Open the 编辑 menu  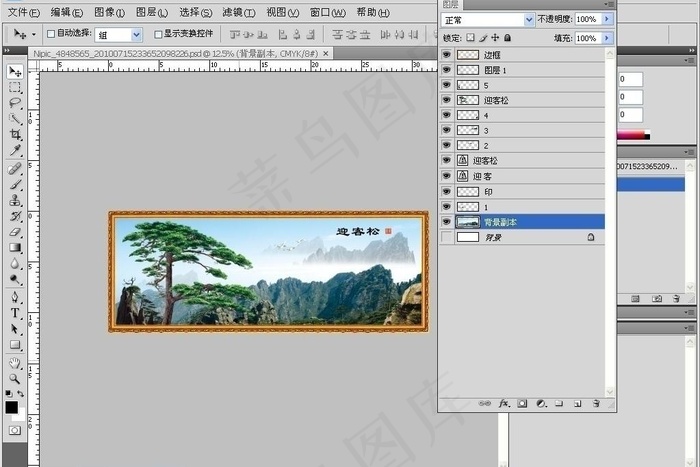coord(67,13)
